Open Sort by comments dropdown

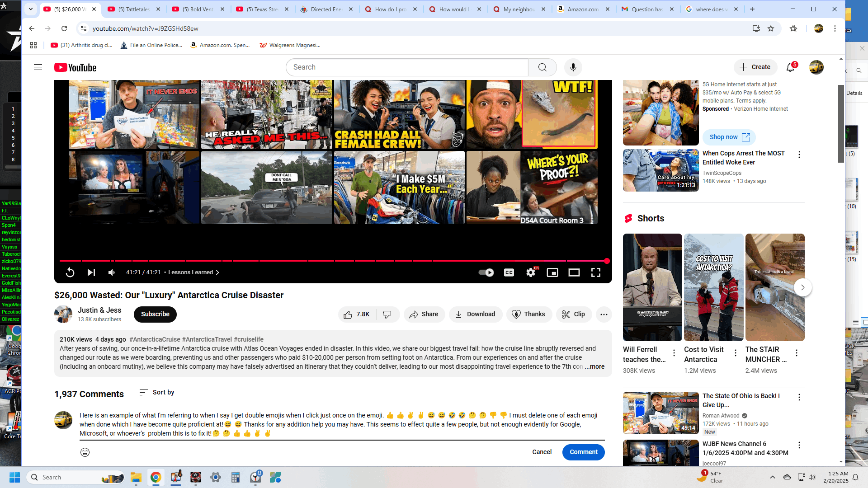pyautogui.click(x=157, y=392)
